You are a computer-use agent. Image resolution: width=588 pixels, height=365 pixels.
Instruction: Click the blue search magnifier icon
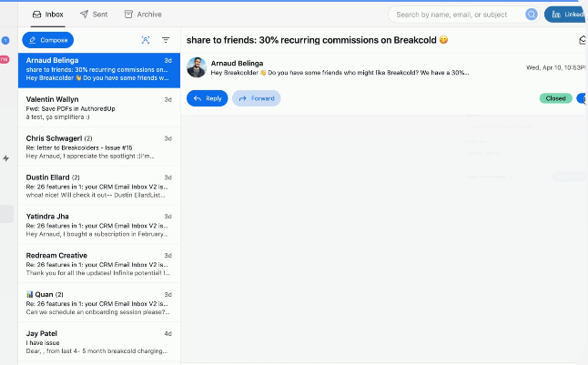pos(531,15)
